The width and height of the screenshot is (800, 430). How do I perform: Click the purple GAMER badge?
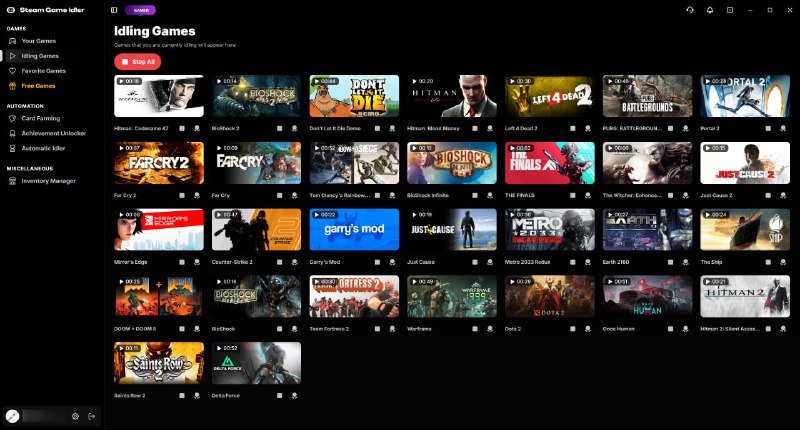140,10
